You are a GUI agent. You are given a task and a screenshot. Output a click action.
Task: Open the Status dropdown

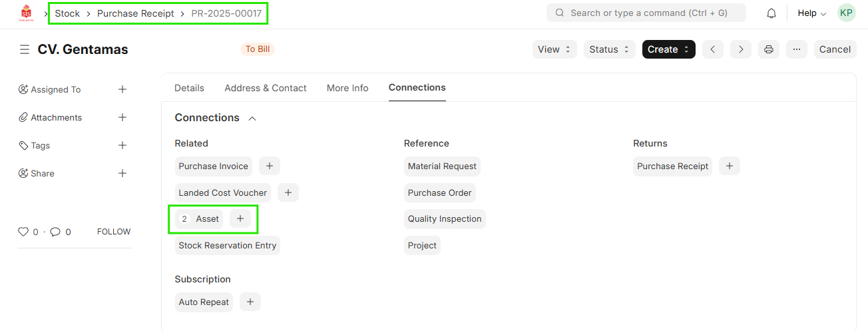pos(610,49)
